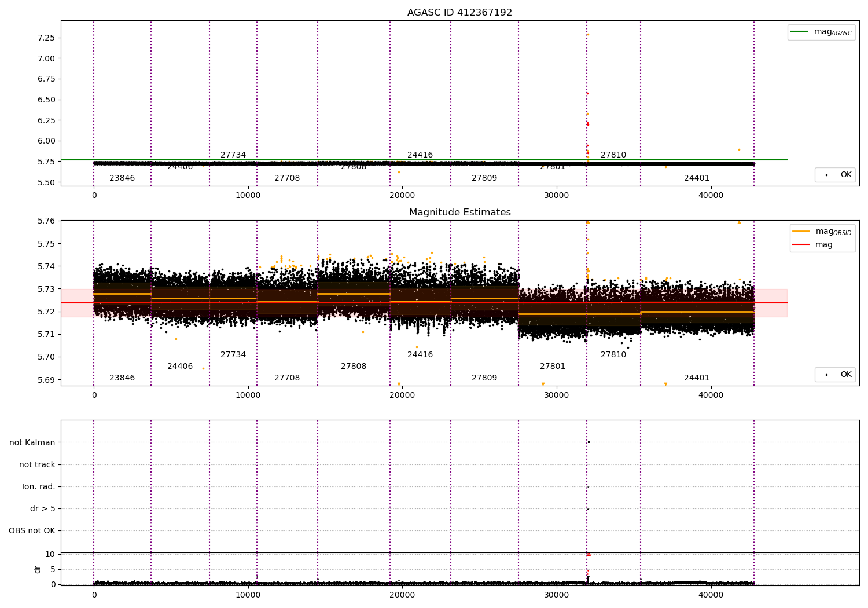Click obsid label 27809 in Magnitude Estimates plot
Viewport: 868px width, 608px height.
coord(484,378)
